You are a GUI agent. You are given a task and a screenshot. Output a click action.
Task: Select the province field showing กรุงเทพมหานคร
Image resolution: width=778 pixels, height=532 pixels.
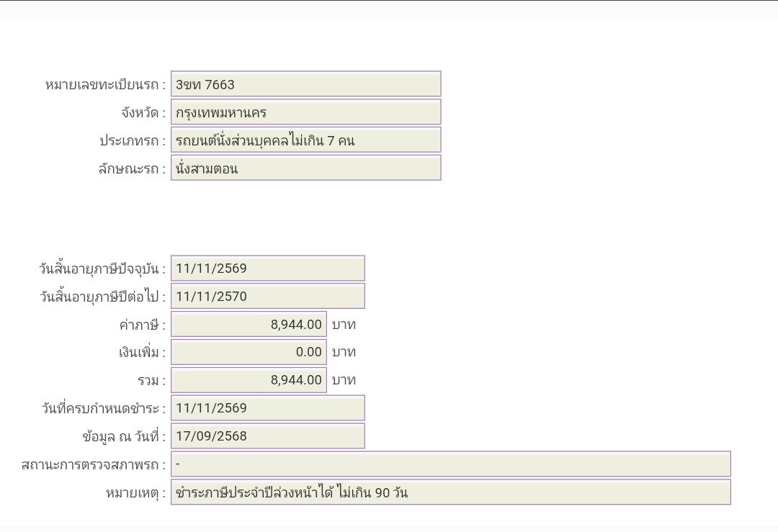coord(305,112)
